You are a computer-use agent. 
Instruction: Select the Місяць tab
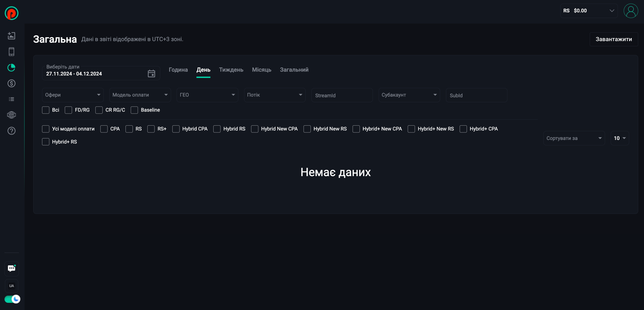(x=261, y=70)
